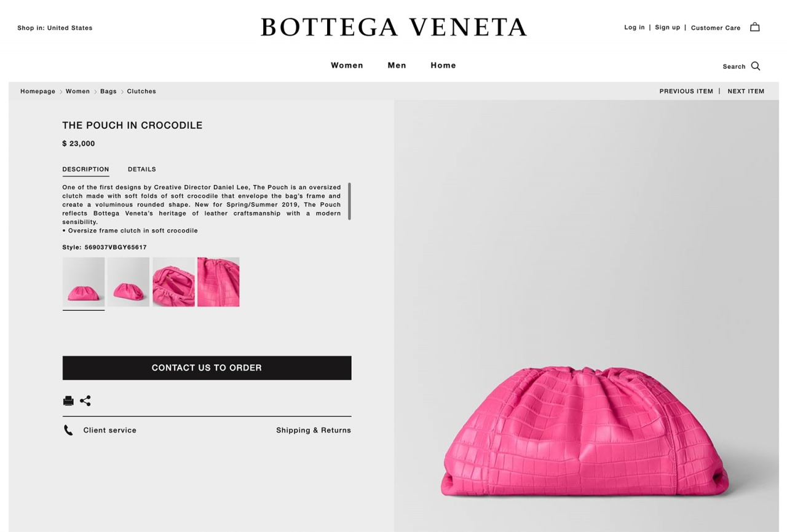Go to the Next Item
The height and width of the screenshot is (532, 787).
click(746, 91)
